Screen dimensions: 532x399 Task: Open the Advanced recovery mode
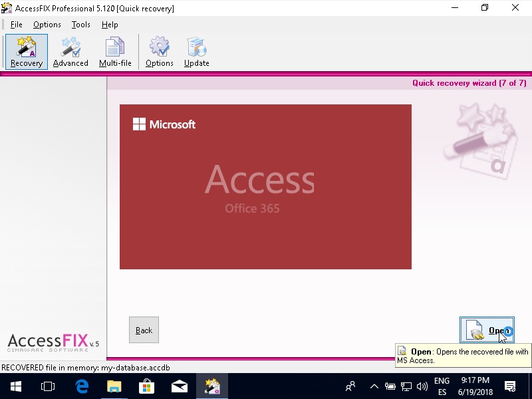70,52
